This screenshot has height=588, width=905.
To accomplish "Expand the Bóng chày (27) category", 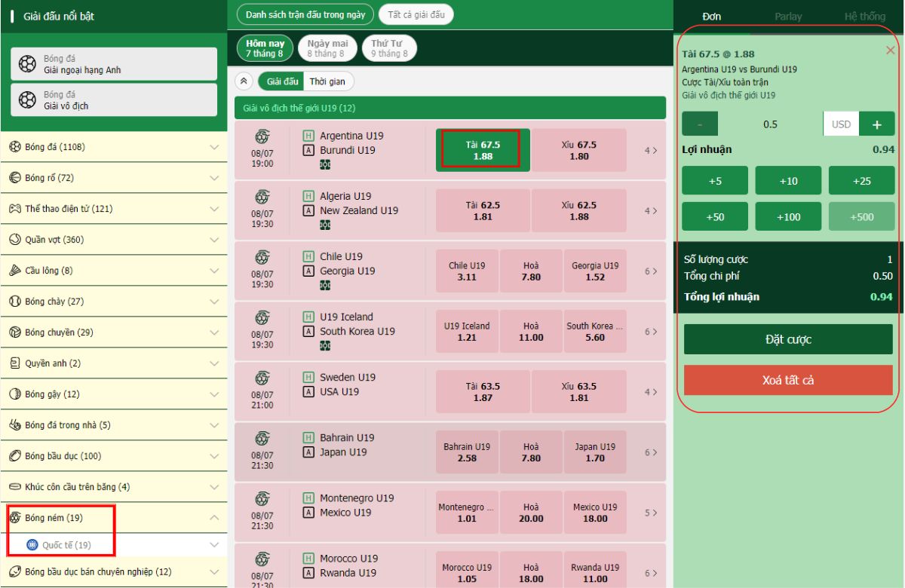I will [213, 302].
